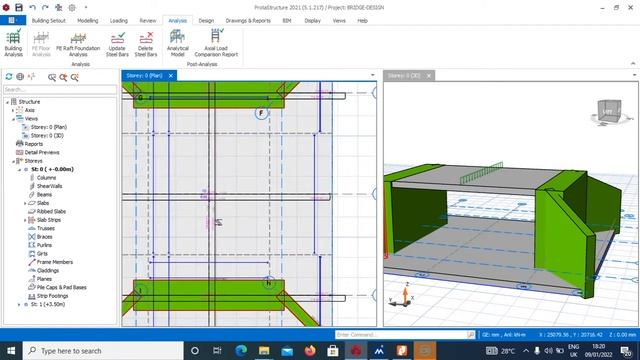Image resolution: width=640 pixels, height=360 pixels.
Task: Click Delete Steel Bars
Action: [x=146, y=43]
